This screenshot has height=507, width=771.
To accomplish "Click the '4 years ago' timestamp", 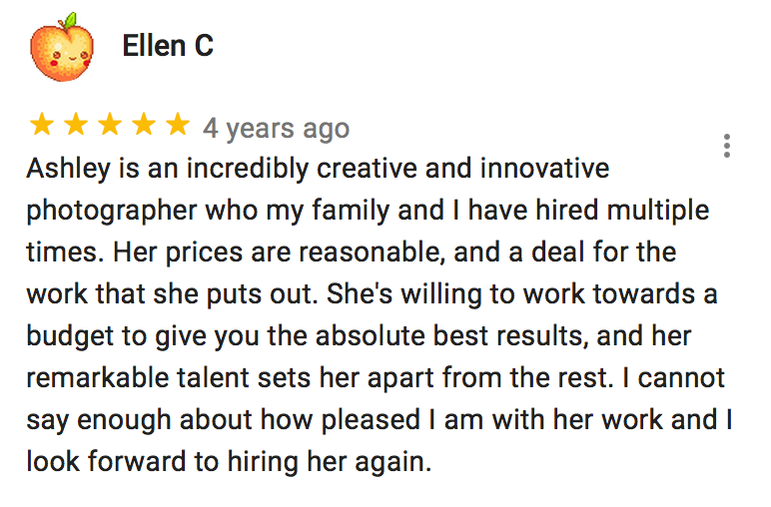I will (x=276, y=128).
